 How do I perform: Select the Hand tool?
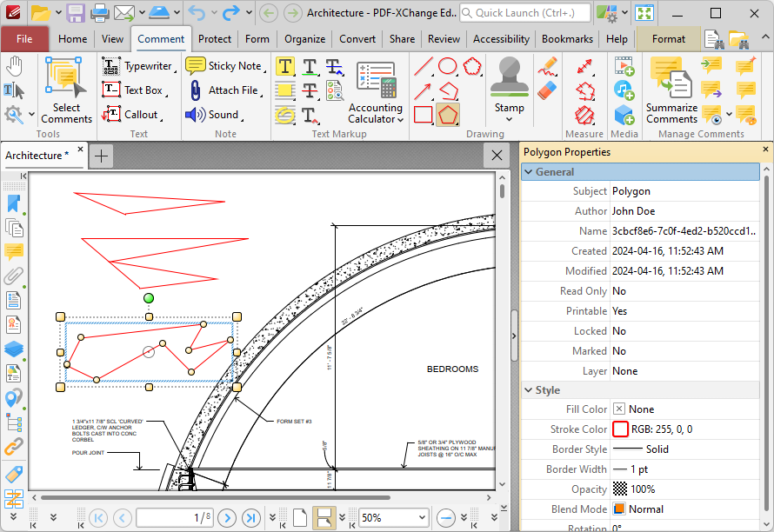(x=14, y=66)
